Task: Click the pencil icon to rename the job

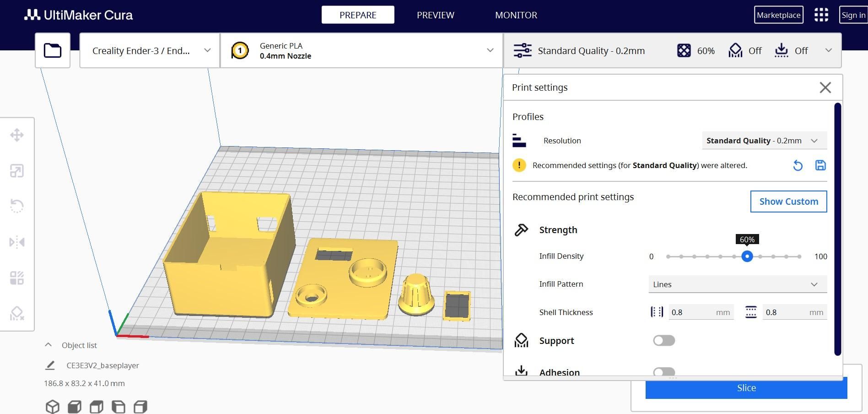Action: (x=50, y=365)
